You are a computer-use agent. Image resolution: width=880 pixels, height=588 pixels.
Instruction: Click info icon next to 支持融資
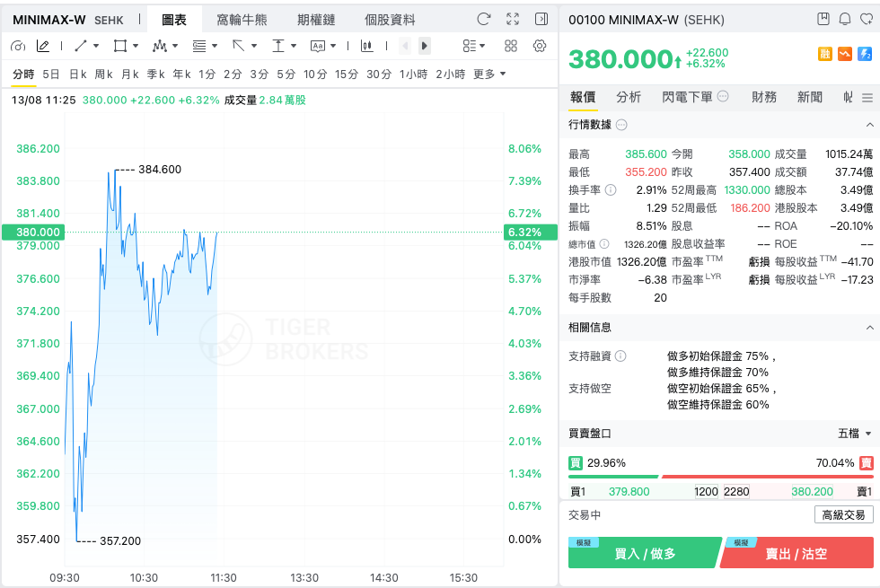(x=620, y=355)
